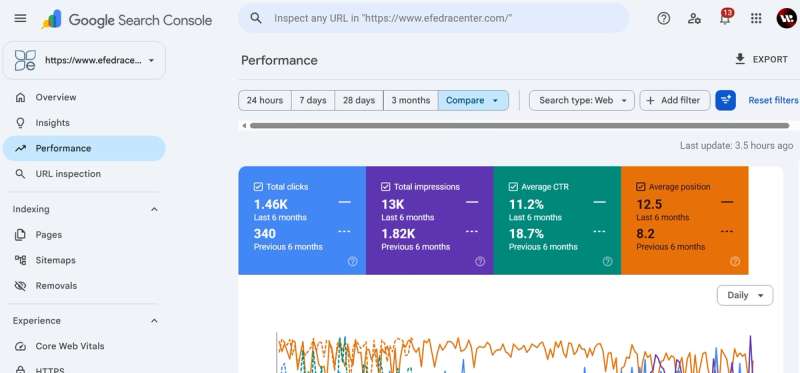The height and width of the screenshot is (373, 800).
Task: Select the 24 hours date range
Action: (x=265, y=101)
